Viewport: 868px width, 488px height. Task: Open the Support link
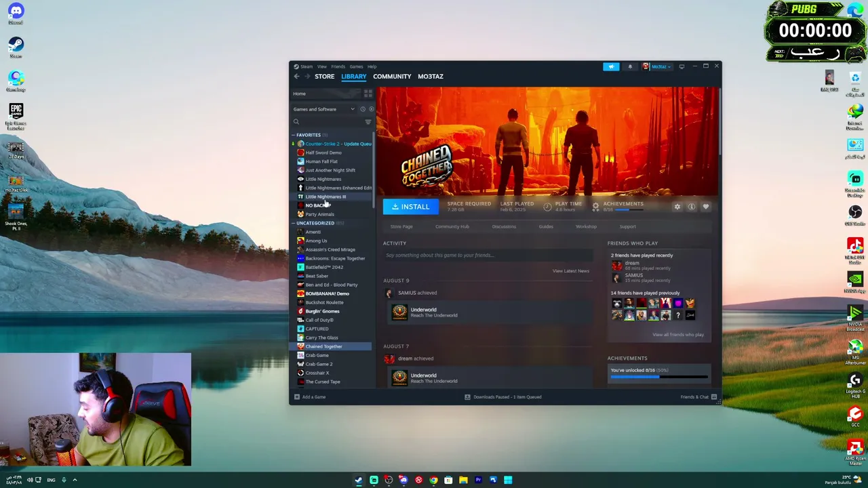(x=628, y=226)
